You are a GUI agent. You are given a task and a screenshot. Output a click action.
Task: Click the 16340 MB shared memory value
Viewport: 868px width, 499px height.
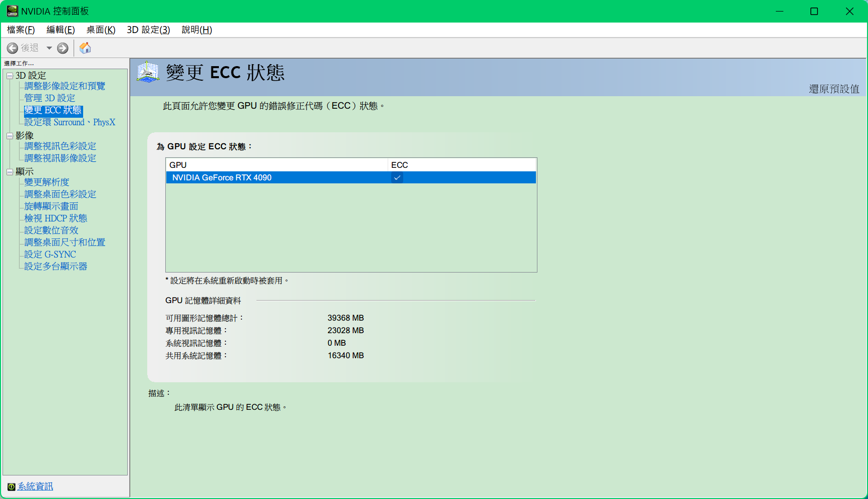[346, 356]
